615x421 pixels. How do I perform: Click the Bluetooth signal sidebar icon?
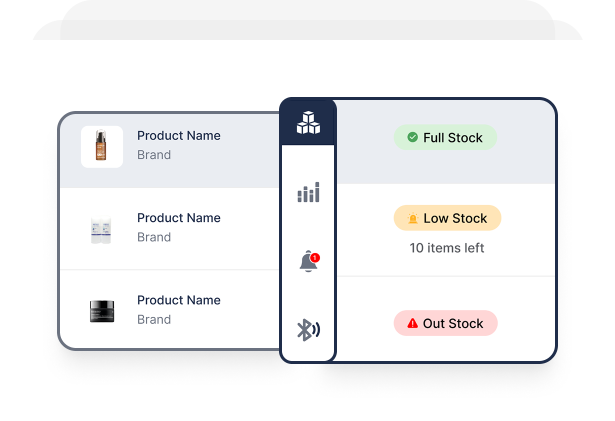pos(308,330)
